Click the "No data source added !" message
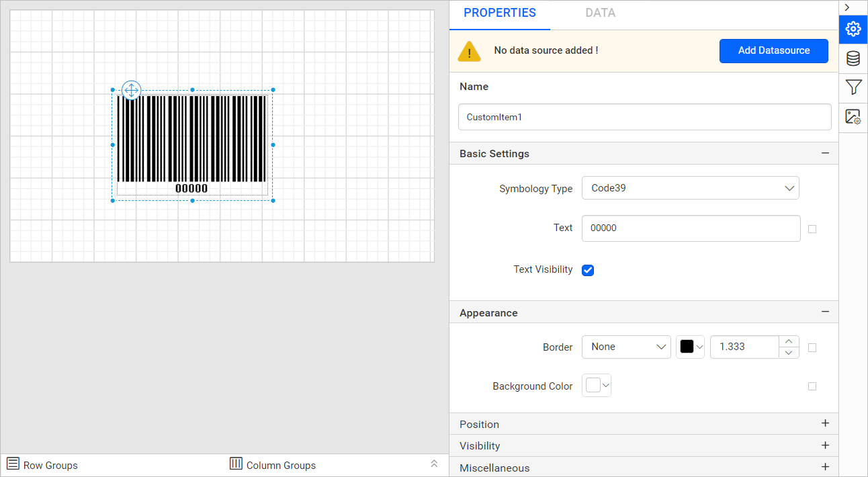The image size is (868, 477). (x=546, y=50)
